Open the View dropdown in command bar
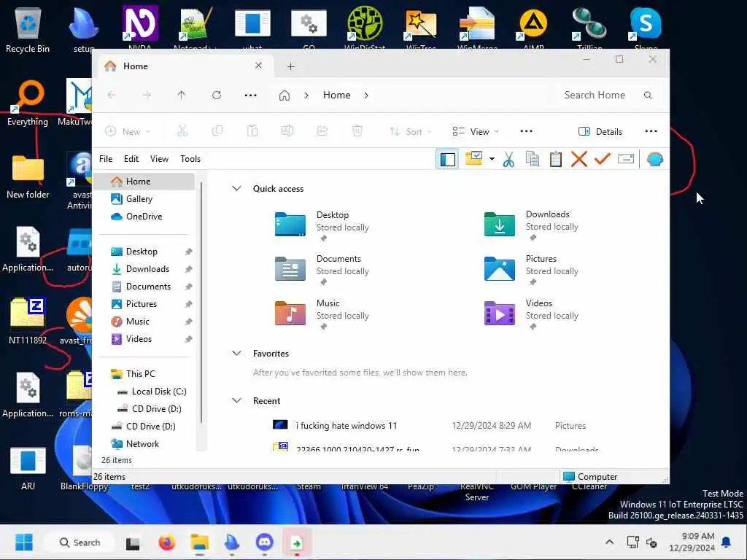Image resolution: width=747 pixels, height=560 pixels. click(476, 131)
